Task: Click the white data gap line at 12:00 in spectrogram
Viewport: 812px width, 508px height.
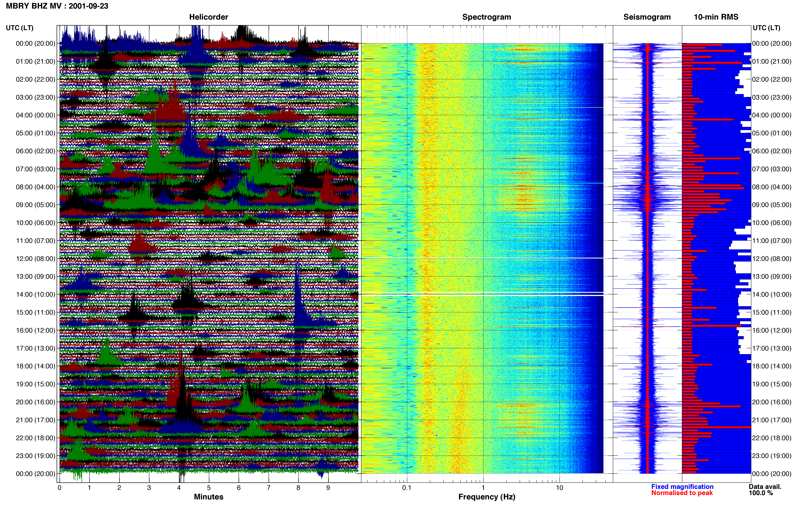Action: pyautogui.click(x=482, y=258)
